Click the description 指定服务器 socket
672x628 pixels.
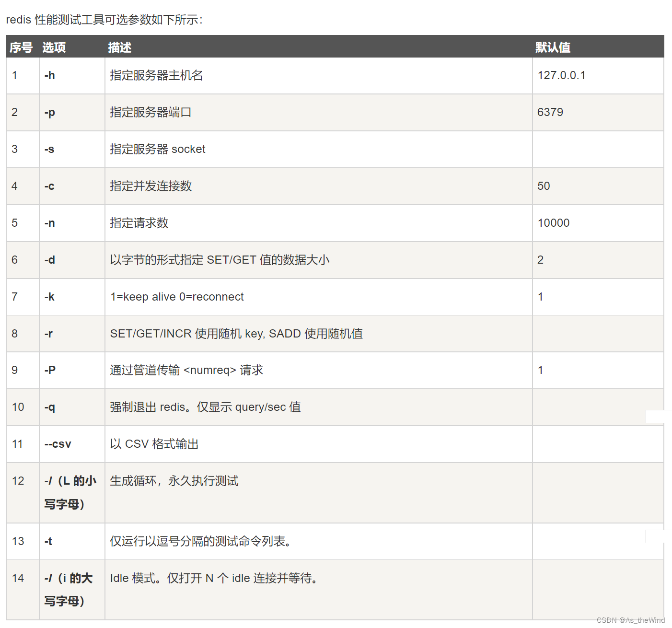tap(158, 149)
